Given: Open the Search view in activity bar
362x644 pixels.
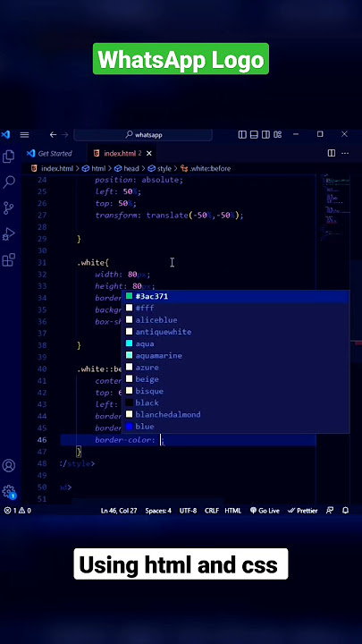Looking at the screenshot, I should point(9,182).
